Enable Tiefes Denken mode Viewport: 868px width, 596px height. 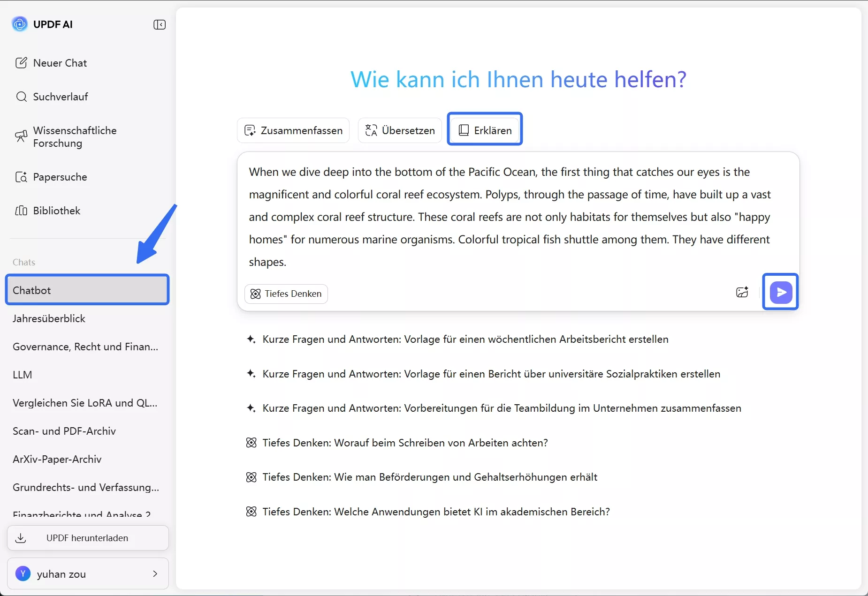coord(286,294)
